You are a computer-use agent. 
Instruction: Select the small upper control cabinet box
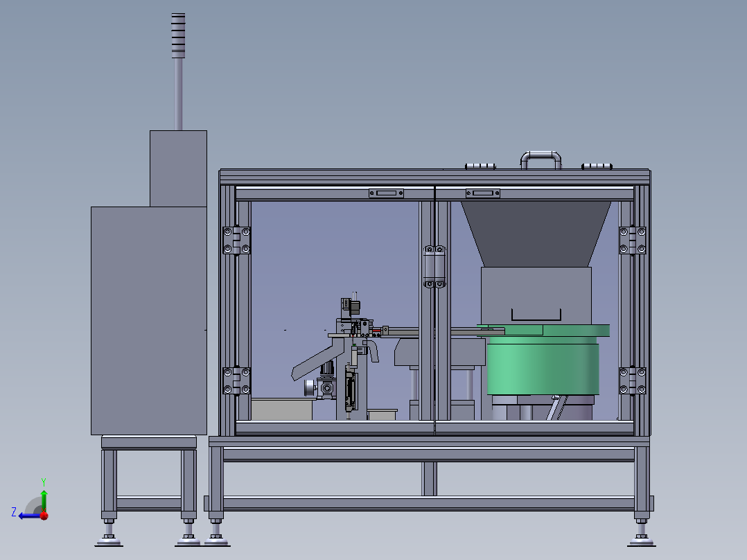(178, 168)
